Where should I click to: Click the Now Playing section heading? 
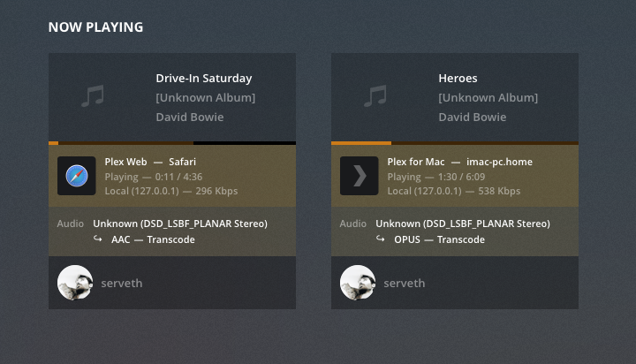click(x=95, y=27)
